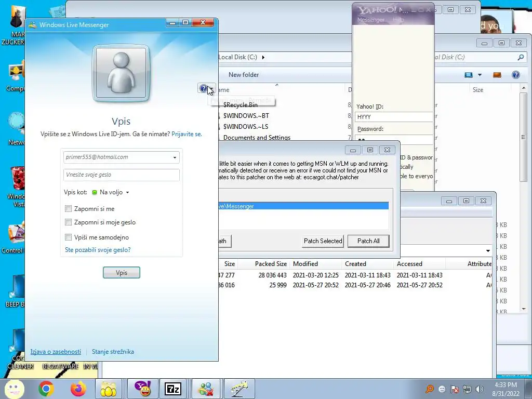Click the Explorer help icon
Viewport: 532px width, 399px height.
[516, 75]
